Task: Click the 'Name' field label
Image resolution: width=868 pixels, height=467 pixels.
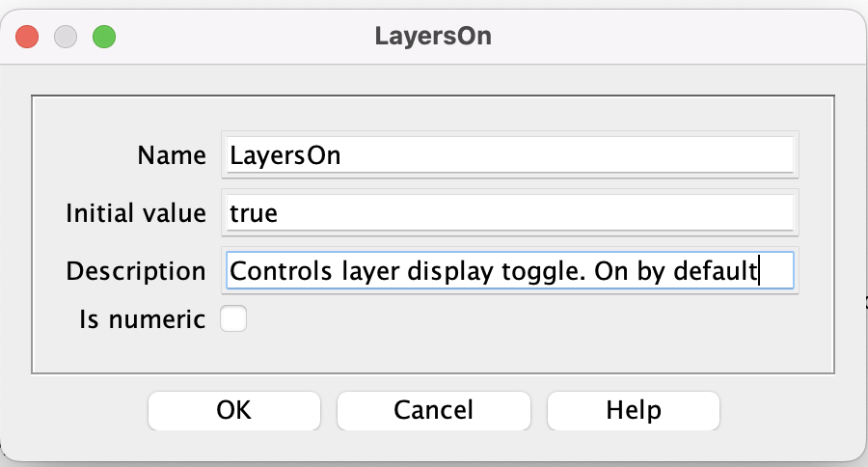Action: [x=172, y=155]
